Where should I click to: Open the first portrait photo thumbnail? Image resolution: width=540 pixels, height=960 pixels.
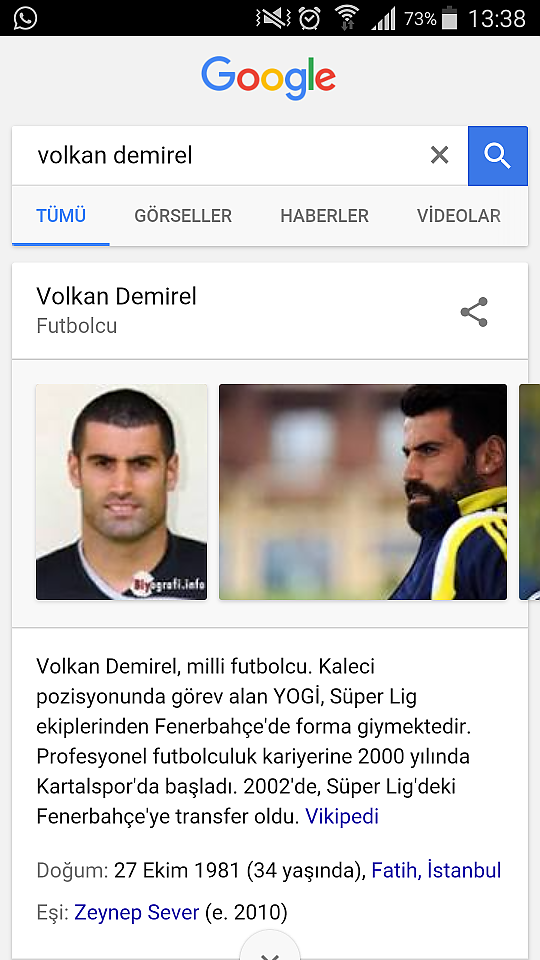click(121, 492)
